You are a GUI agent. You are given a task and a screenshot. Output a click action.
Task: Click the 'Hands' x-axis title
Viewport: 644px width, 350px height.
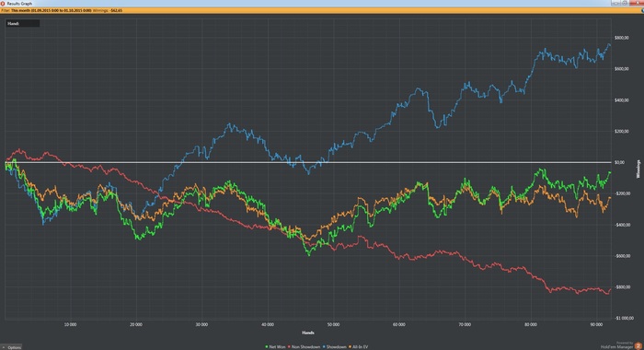coord(308,332)
